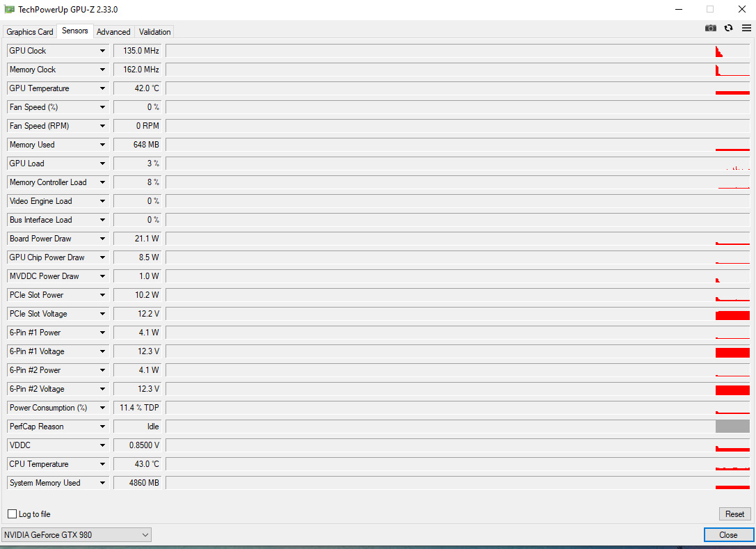This screenshot has width=756, height=549.
Task: Click the 162.0 MHz Memory Clock value
Action: (x=138, y=70)
